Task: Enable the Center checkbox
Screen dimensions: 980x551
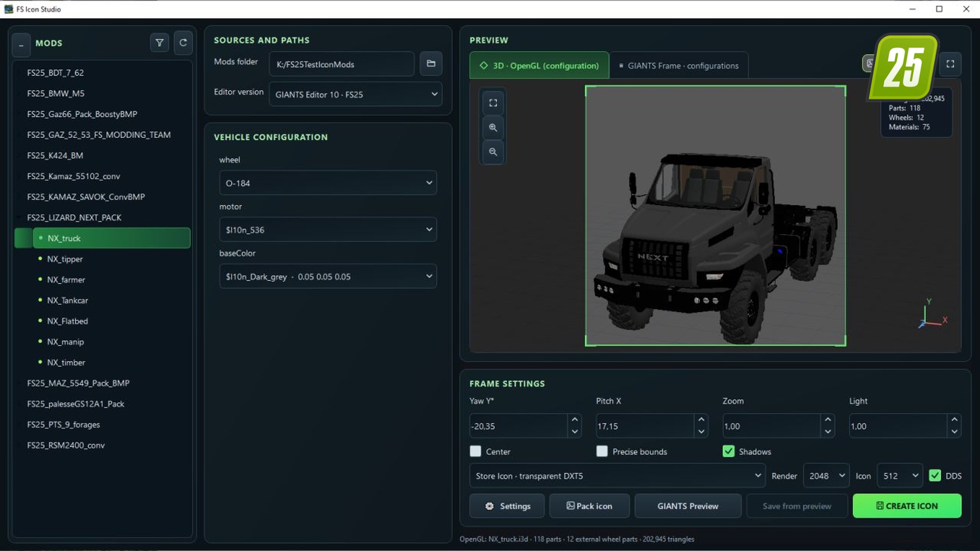Action: [x=475, y=451]
